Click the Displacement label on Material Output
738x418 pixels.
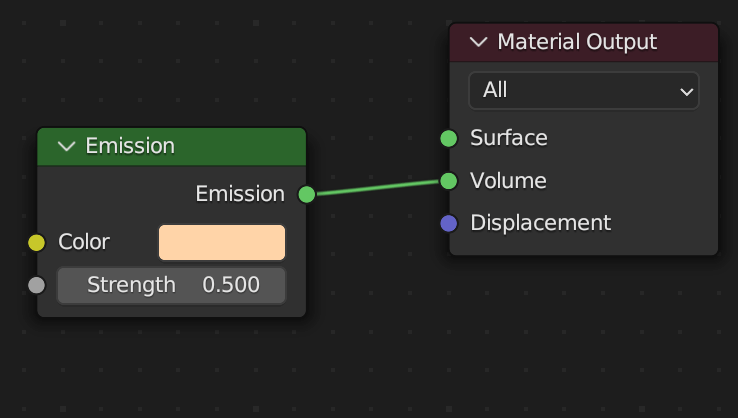point(540,223)
